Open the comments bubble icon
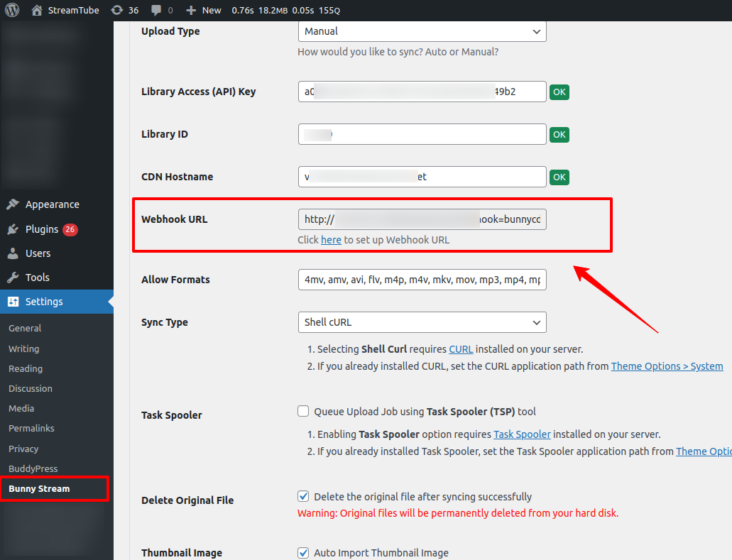Image resolution: width=732 pixels, height=560 pixels. click(156, 10)
